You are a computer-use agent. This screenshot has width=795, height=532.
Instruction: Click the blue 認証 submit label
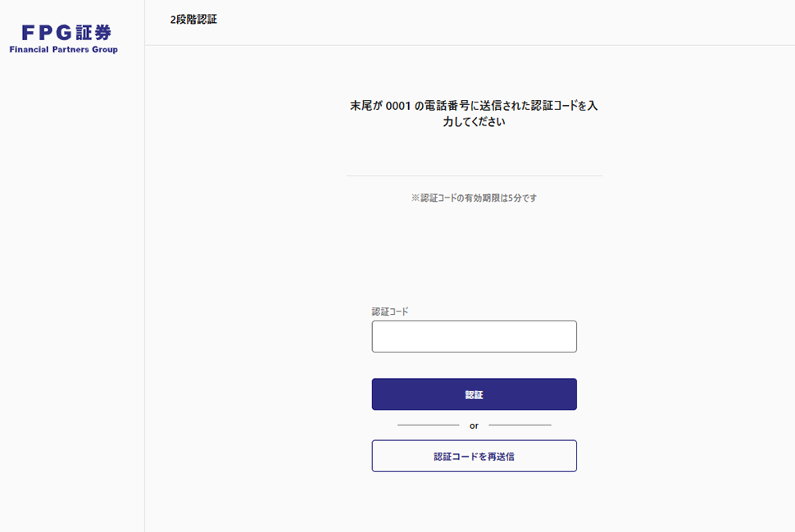pyautogui.click(x=474, y=393)
